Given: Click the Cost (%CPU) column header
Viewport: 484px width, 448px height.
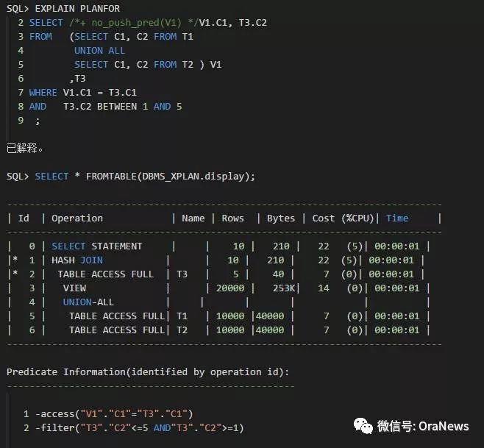Looking at the screenshot, I should tap(344, 218).
